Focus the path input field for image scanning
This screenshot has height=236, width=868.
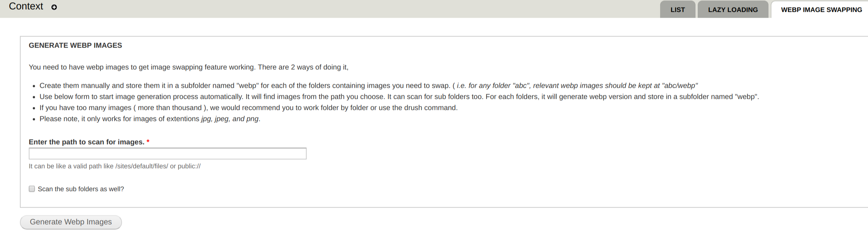point(167,153)
